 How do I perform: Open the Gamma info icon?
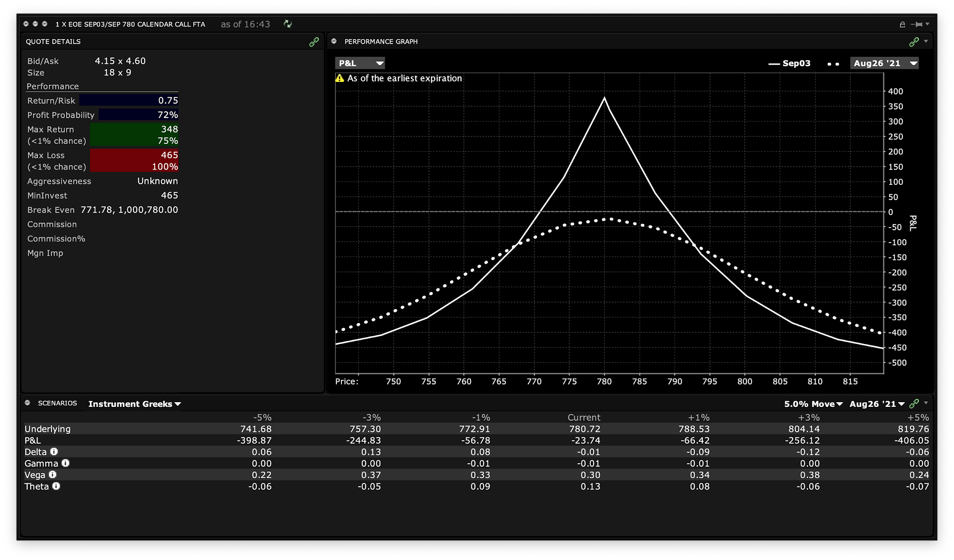tap(66, 463)
